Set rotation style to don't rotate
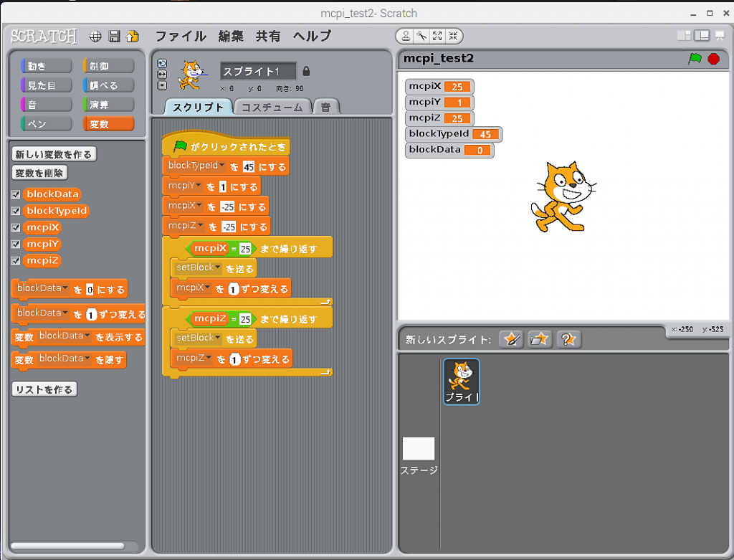The width and height of the screenshot is (734, 560). pyautogui.click(x=162, y=86)
